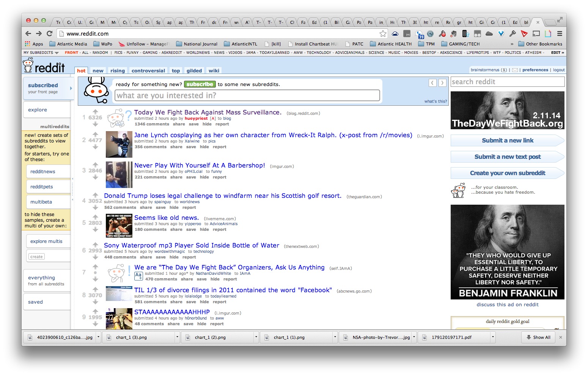Show next subreddit suggestion arrow

[442, 83]
